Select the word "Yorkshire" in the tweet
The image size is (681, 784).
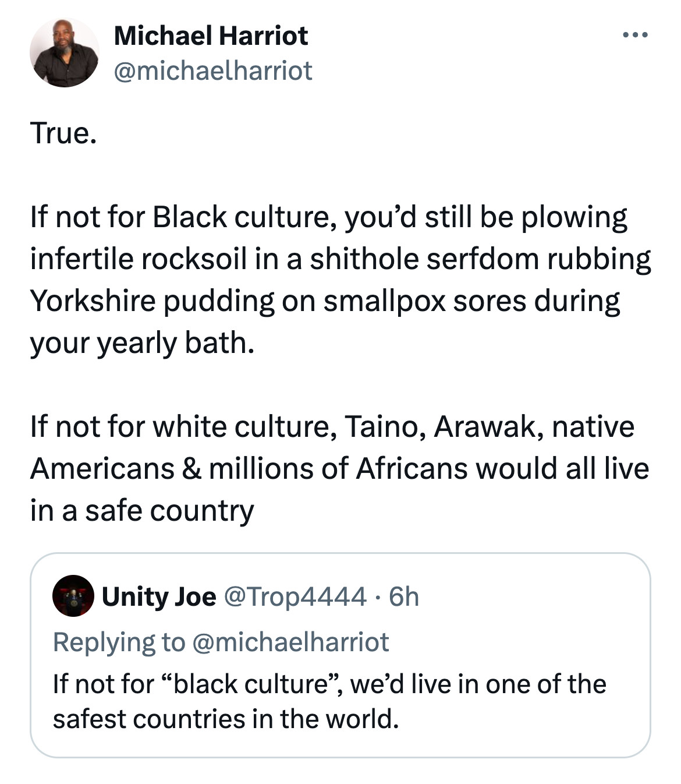tap(93, 301)
